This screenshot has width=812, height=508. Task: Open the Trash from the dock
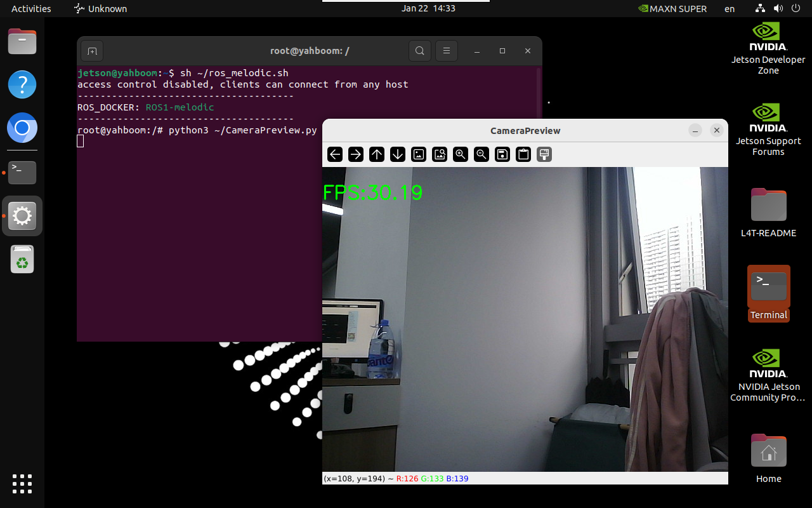click(22, 259)
